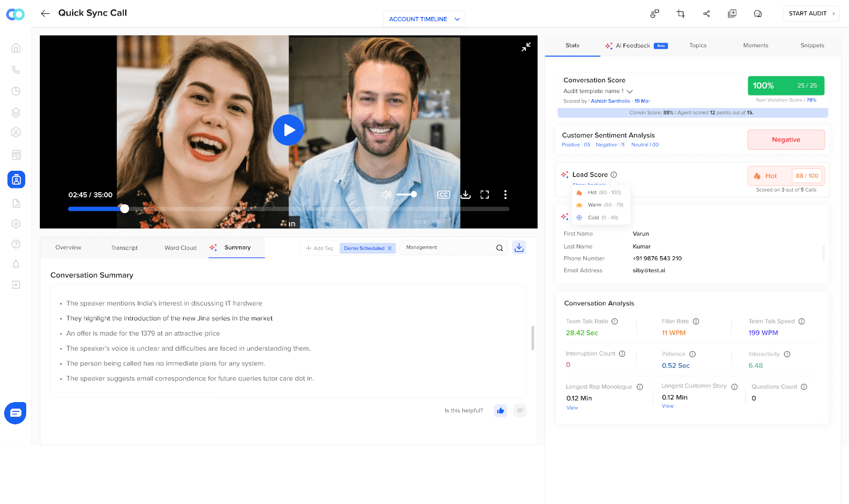Click the user assign icon in top toolbar
The height and width of the screenshot is (504, 849).
click(x=655, y=14)
